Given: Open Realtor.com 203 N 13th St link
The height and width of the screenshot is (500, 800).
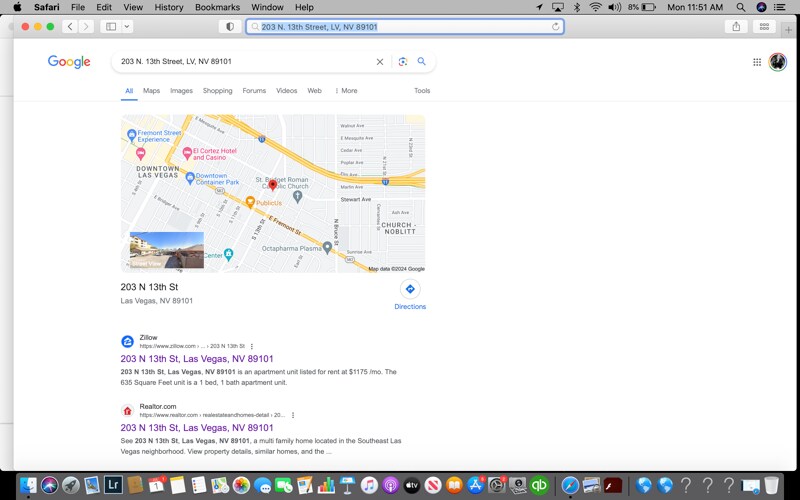Looking at the screenshot, I should (x=197, y=428).
